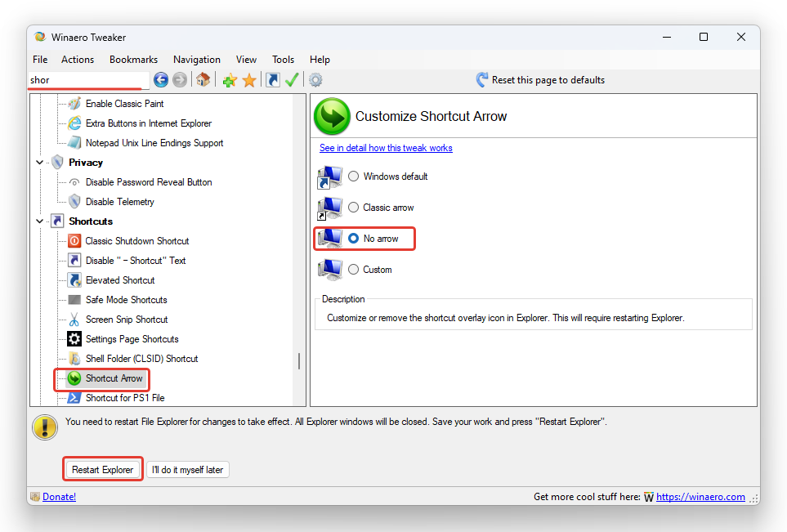Add bookmark with green plus star icon
Image resolution: width=787 pixels, height=532 pixels.
point(230,80)
